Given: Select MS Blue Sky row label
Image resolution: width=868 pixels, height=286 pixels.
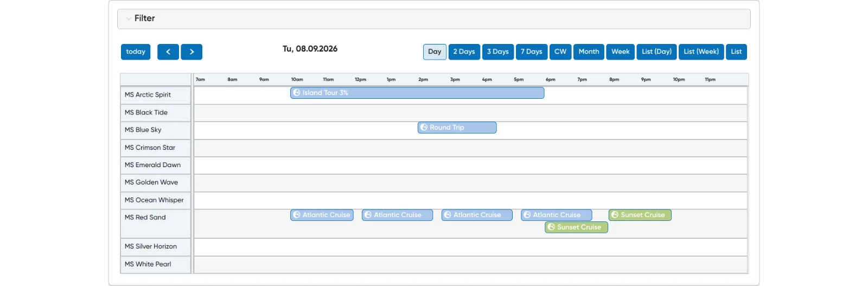Looking at the screenshot, I should tap(156, 130).
